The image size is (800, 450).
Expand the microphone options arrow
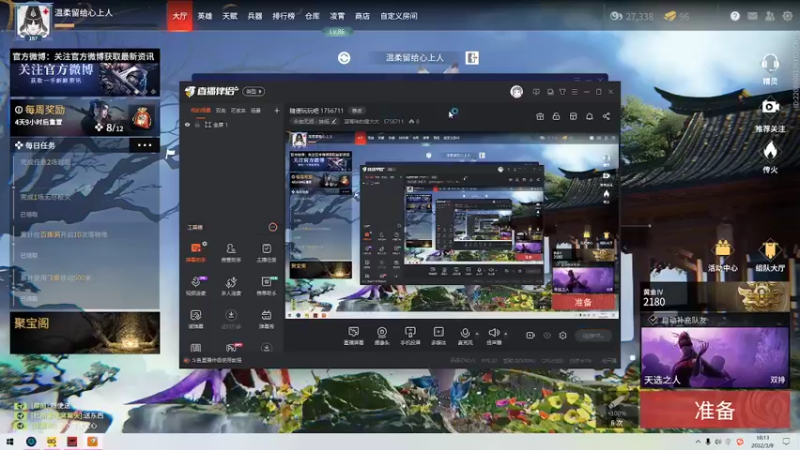[477, 334]
